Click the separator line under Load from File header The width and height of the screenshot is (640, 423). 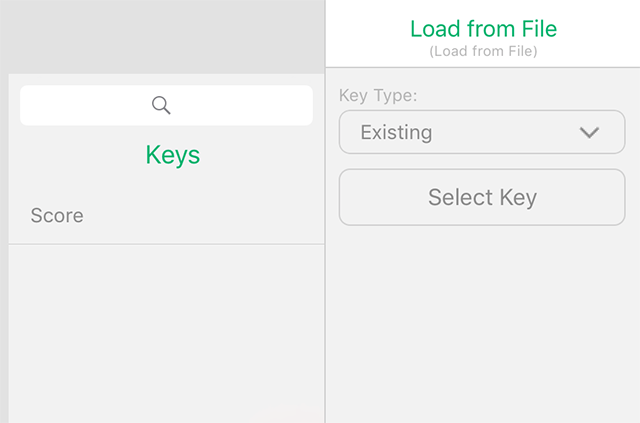[x=483, y=67]
